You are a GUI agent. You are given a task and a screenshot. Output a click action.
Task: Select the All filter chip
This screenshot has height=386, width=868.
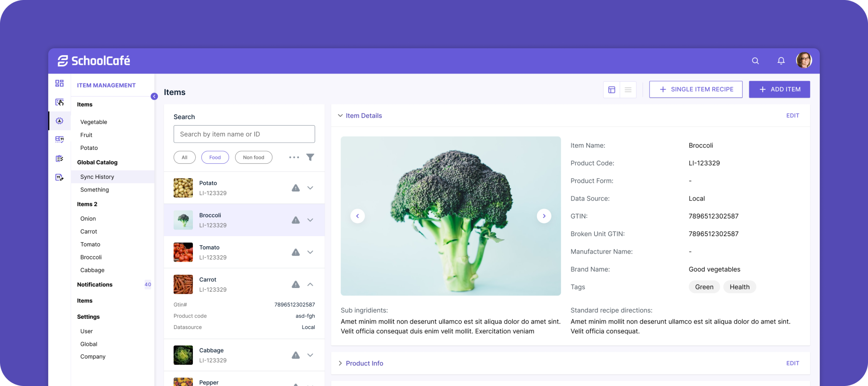(x=184, y=157)
